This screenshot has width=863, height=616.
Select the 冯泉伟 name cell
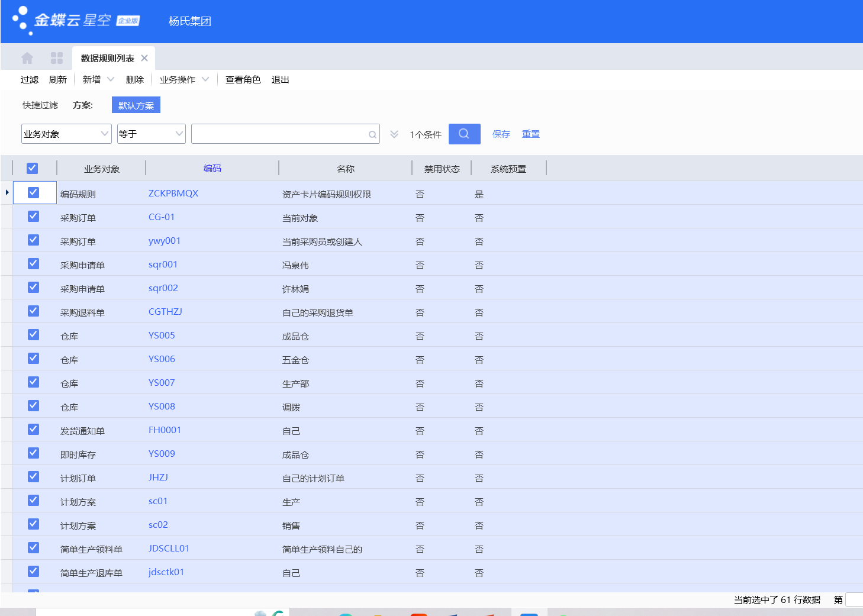tap(295, 265)
